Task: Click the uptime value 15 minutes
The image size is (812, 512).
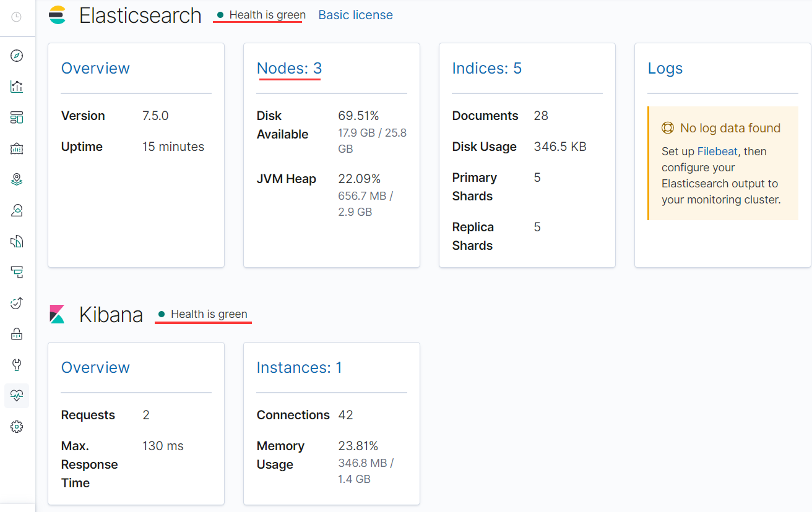Action: tap(173, 147)
